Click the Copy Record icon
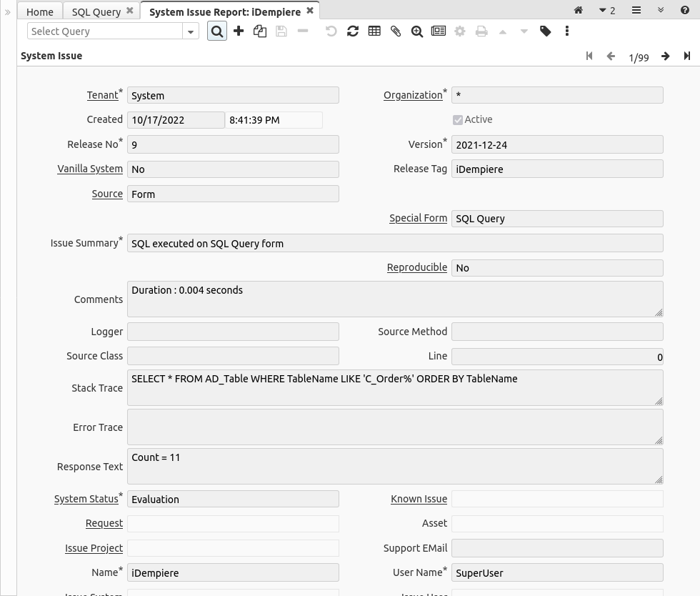700x596 pixels. [260, 31]
